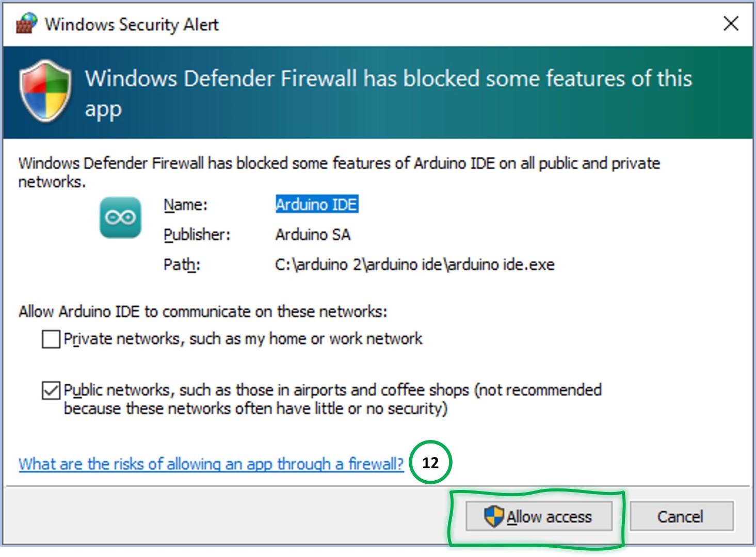
Task: Uncheck the Public networks checkbox
Action: click(x=51, y=390)
